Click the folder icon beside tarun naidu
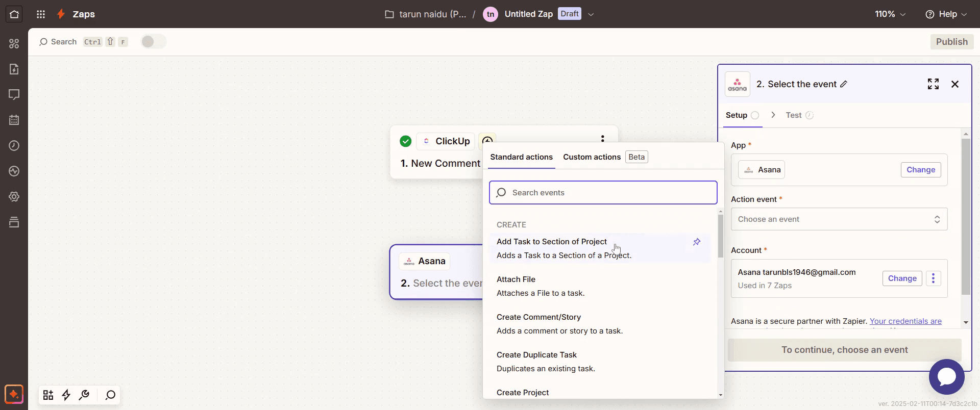 point(389,14)
